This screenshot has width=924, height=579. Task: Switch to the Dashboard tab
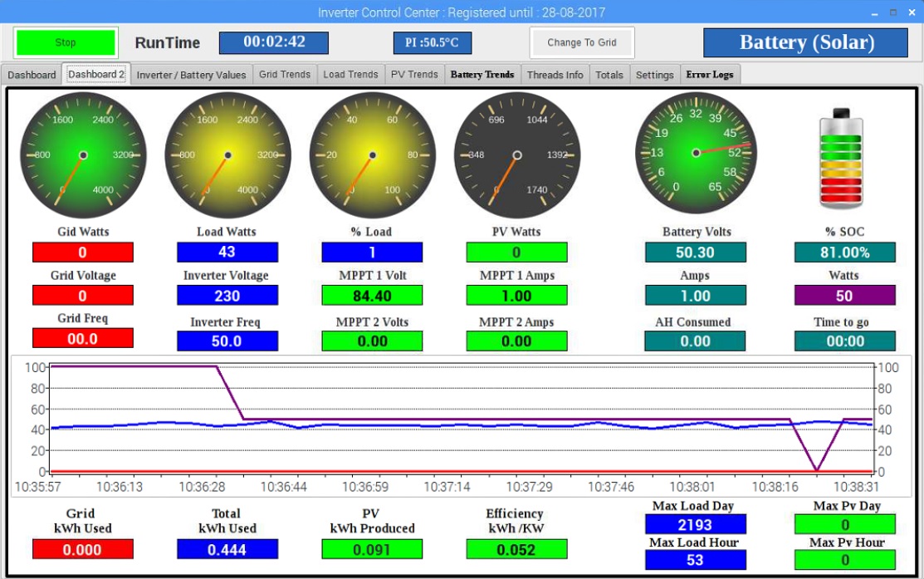click(x=32, y=75)
